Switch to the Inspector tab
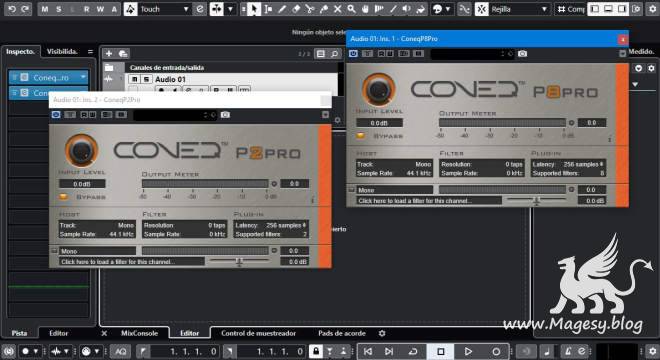The image size is (660, 360). [x=20, y=51]
